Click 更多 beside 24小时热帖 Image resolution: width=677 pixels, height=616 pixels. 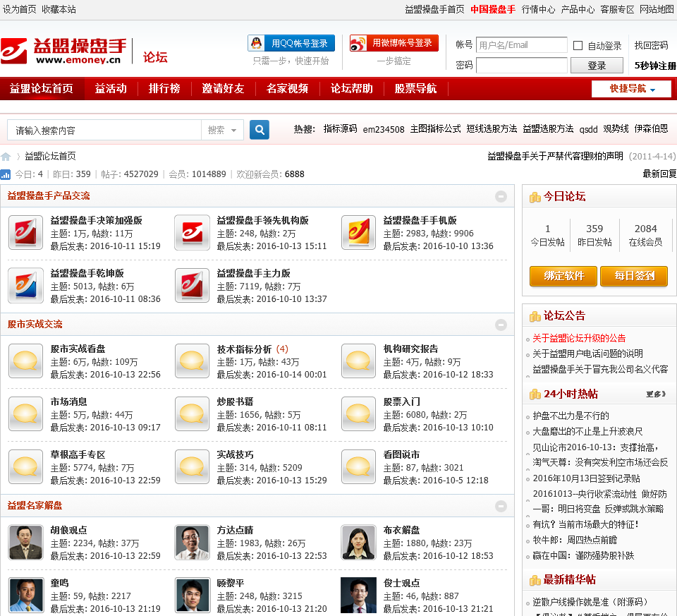pyautogui.click(x=656, y=394)
